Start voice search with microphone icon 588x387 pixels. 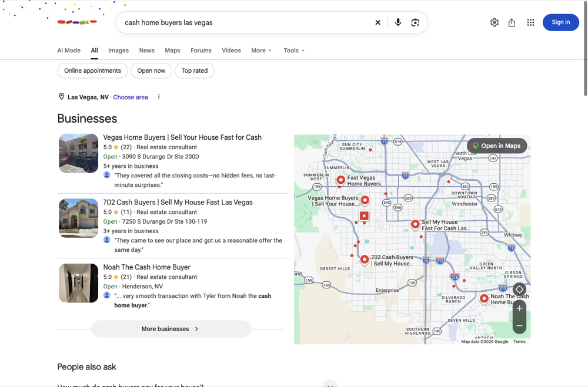(x=398, y=22)
